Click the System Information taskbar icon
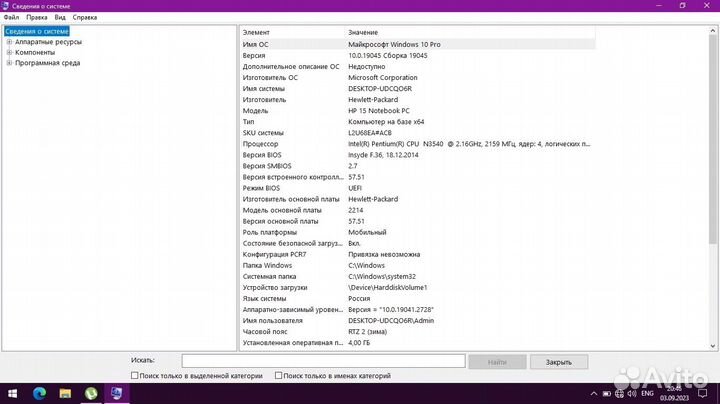Image resolution: width=720 pixels, height=404 pixels. 118,394
